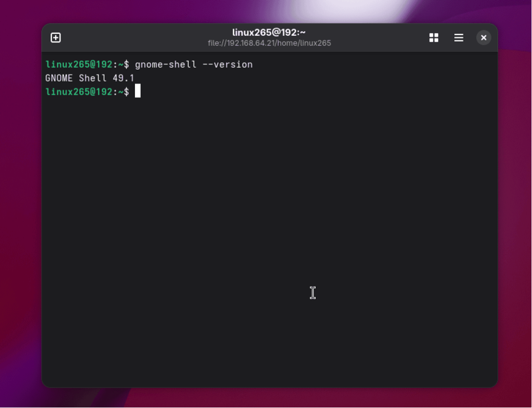
Task: Click the GNOME Shell 49.1 output line
Action: coord(90,78)
